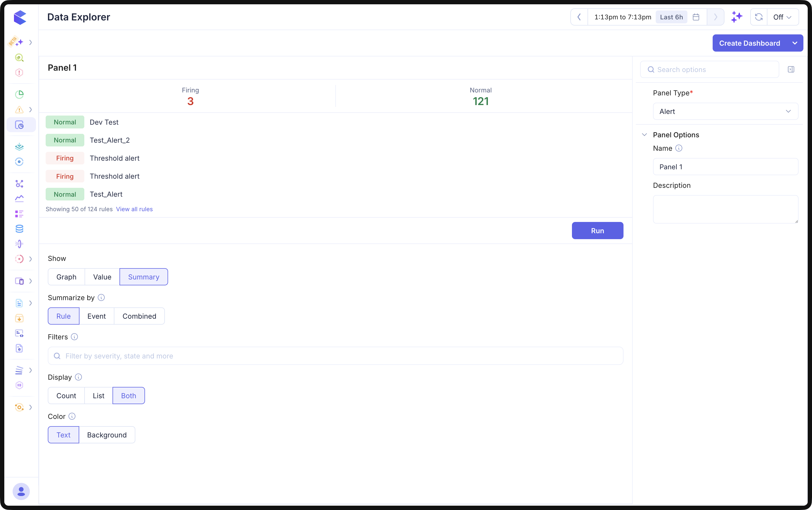
Task: Click the refresh icon in the header
Action: click(759, 17)
